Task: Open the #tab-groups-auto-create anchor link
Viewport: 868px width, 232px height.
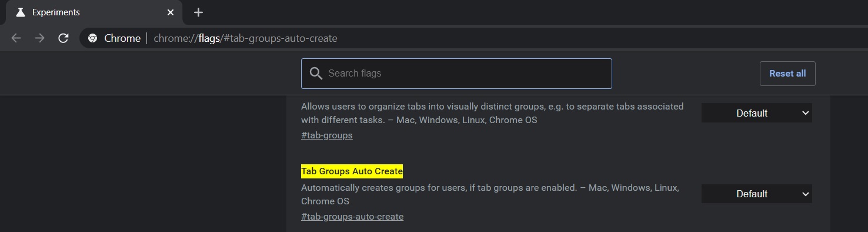Action: point(352,217)
